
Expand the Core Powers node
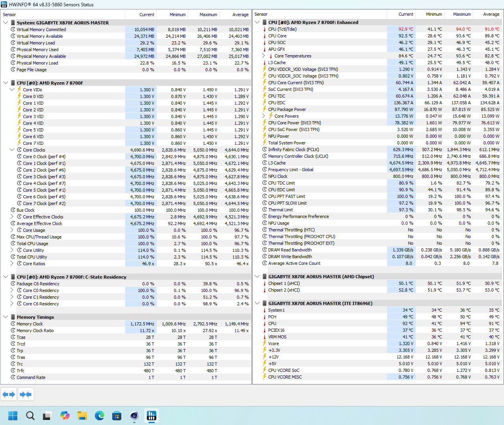(263, 116)
